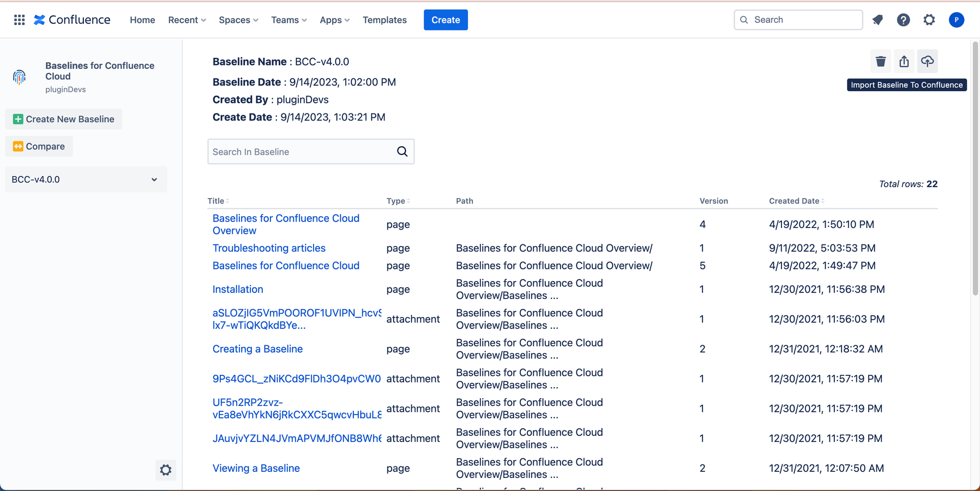Open Creating a Baseline link

(257, 349)
